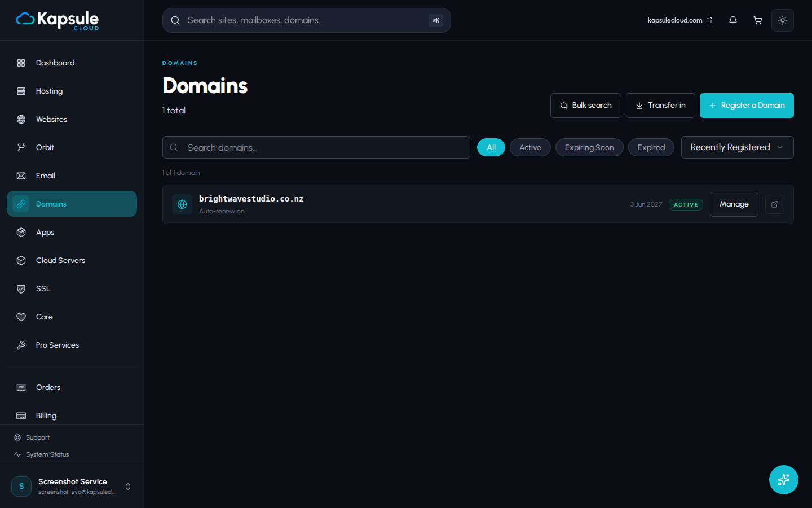Click the Kapsule Cloud logo
The image size is (812, 508).
point(57,21)
